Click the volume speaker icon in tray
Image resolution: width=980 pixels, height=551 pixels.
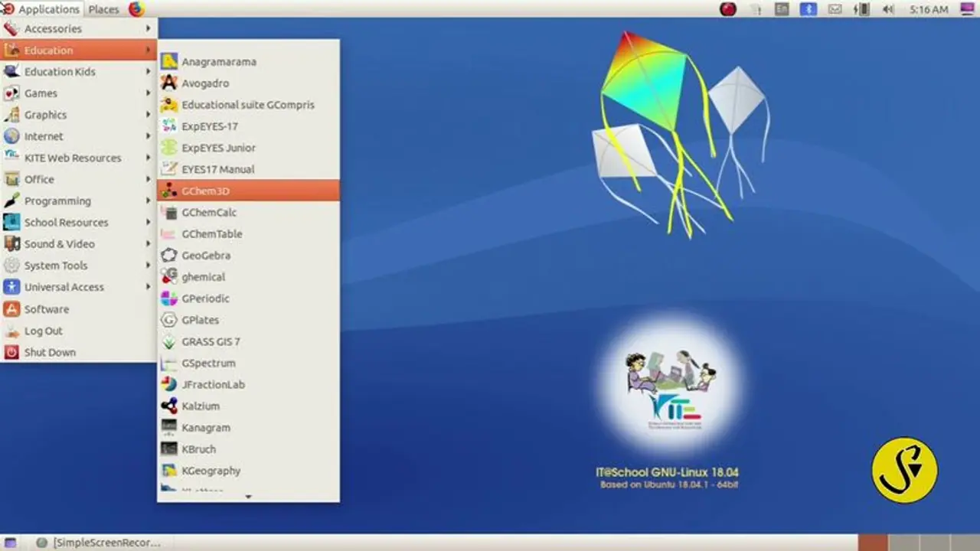pyautogui.click(x=888, y=9)
